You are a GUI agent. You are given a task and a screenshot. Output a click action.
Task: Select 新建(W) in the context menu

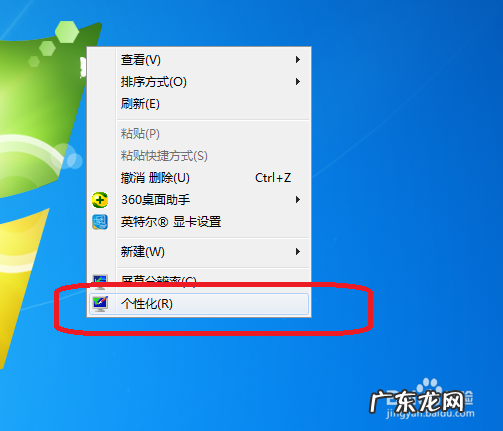pos(199,252)
